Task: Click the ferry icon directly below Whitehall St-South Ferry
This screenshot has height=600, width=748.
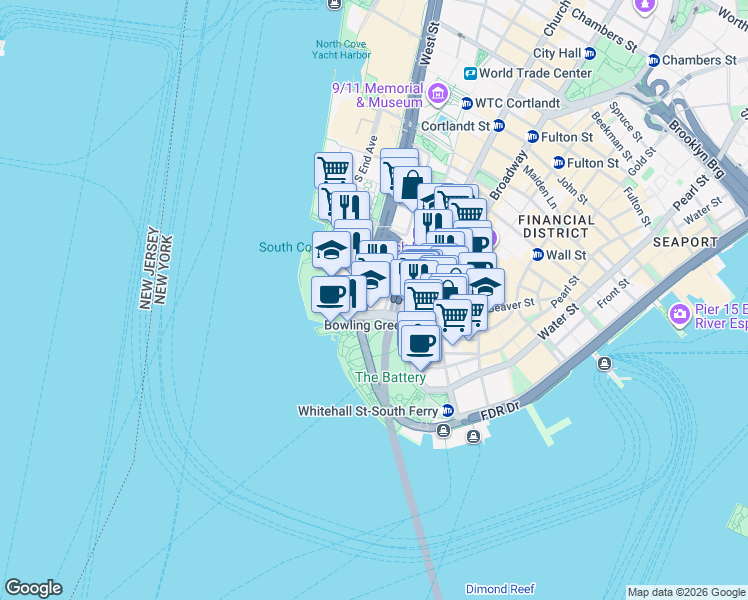Action: [443, 431]
